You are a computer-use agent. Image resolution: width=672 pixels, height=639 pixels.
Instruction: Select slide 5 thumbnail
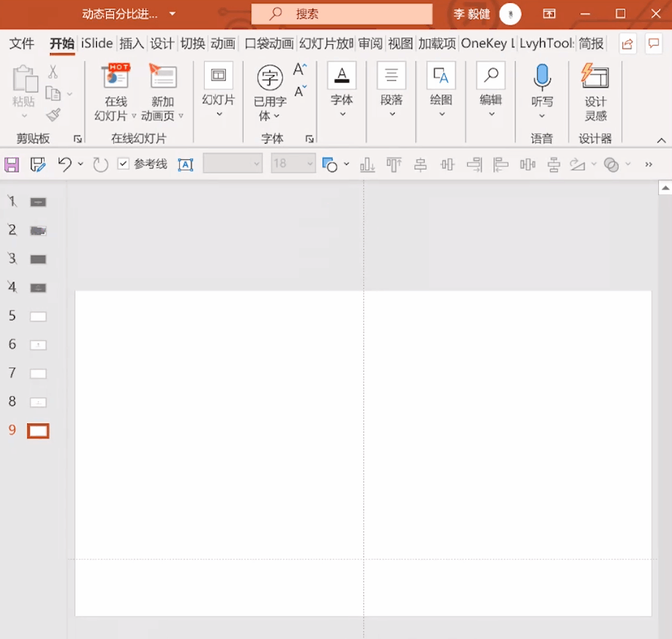(37, 317)
